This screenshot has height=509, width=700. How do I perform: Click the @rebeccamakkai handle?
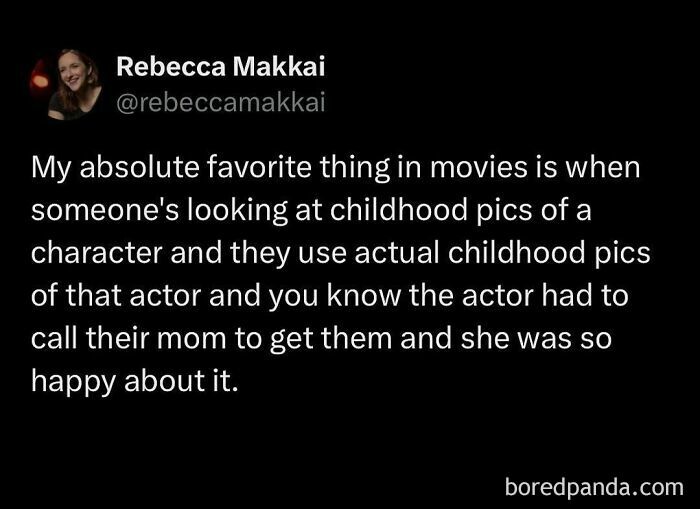point(221,101)
